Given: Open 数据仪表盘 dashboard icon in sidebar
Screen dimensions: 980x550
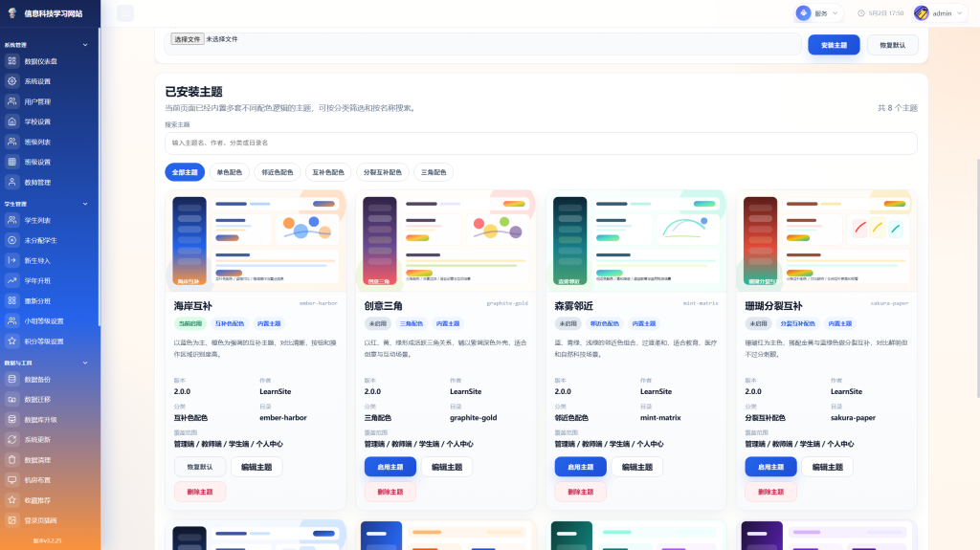Looking at the screenshot, I should pyautogui.click(x=11, y=61).
